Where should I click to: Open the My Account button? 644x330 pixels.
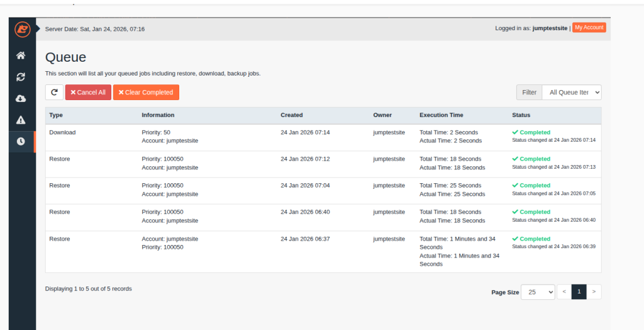tap(589, 28)
